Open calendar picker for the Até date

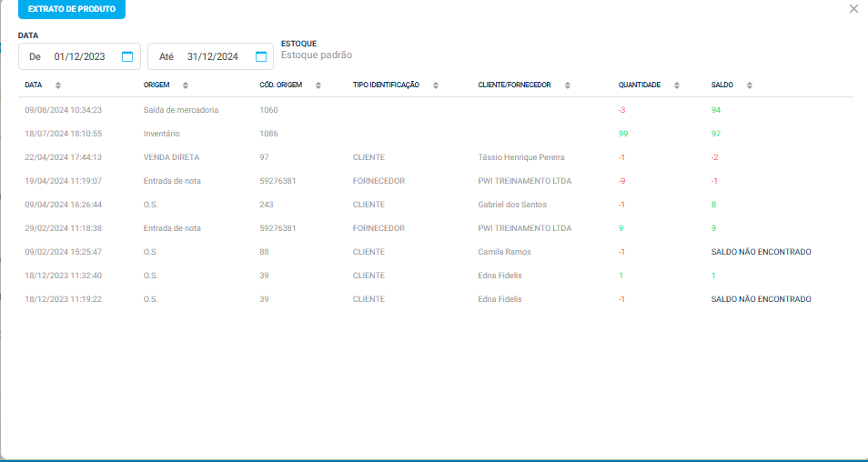click(x=261, y=56)
